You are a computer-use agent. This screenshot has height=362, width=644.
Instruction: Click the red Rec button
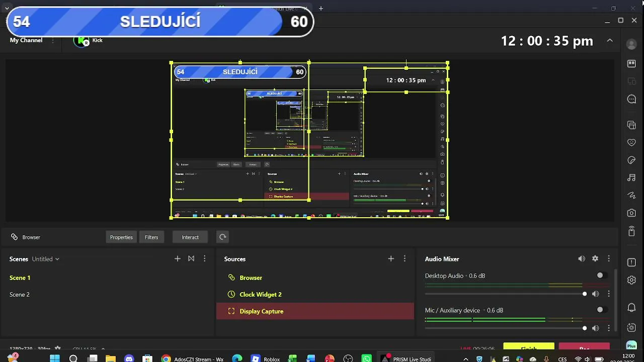[x=584, y=347]
